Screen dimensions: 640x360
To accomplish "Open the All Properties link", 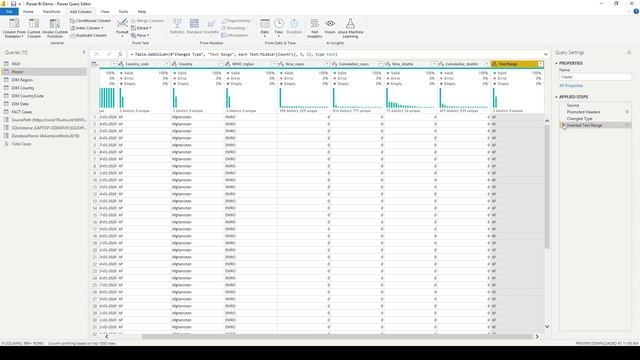I will [571, 86].
